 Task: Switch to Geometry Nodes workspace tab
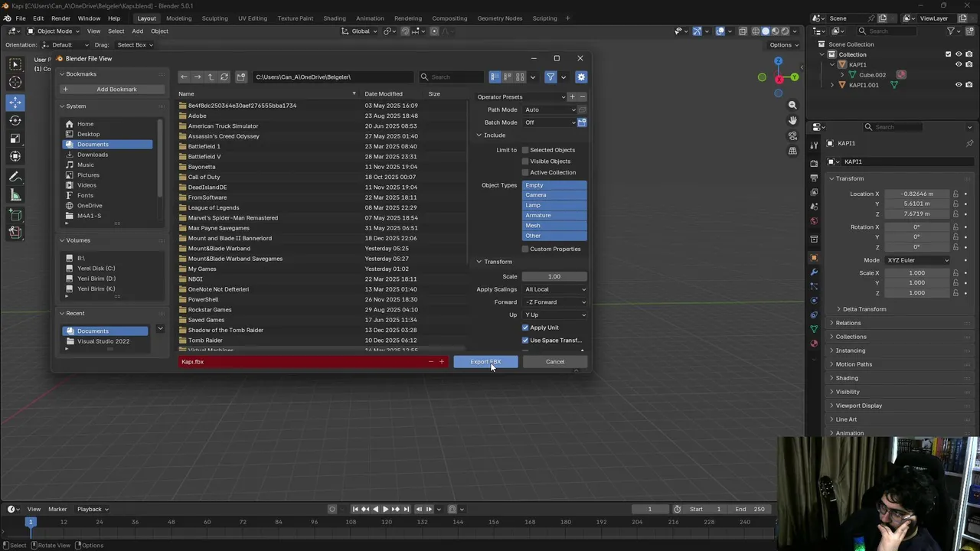point(499,18)
